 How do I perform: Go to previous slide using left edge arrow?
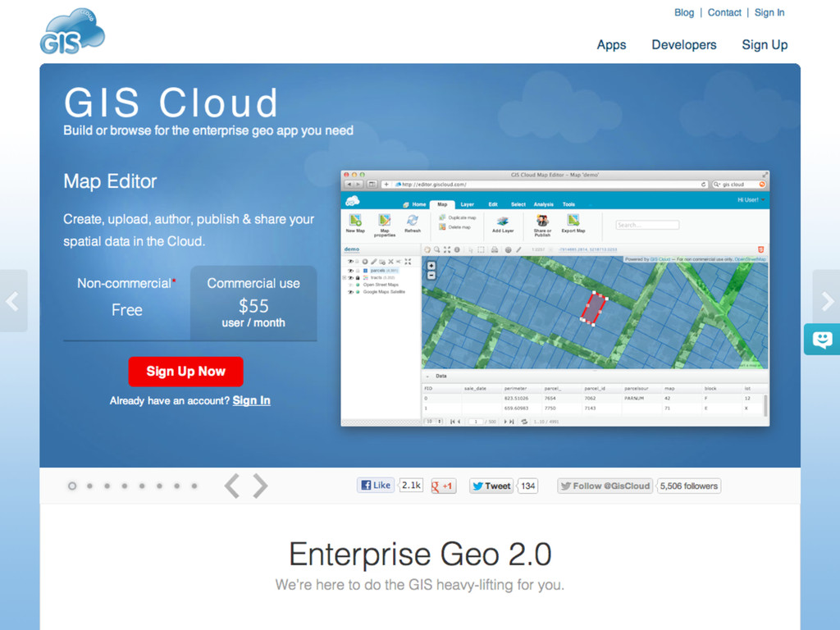(13, 301)
